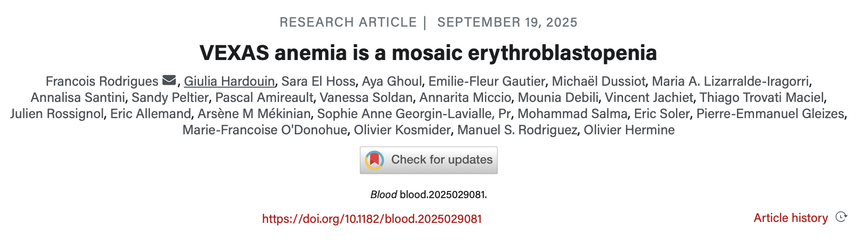Screen dimensions: 868x241
Task: Click author Marie-Francoise O'Donohue
Action: click(x=264, y=130)
